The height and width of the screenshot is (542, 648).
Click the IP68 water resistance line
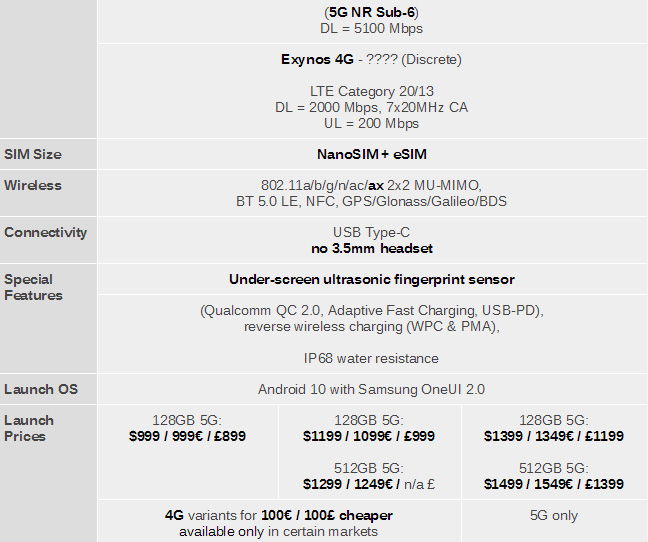[x=371, y=358]
